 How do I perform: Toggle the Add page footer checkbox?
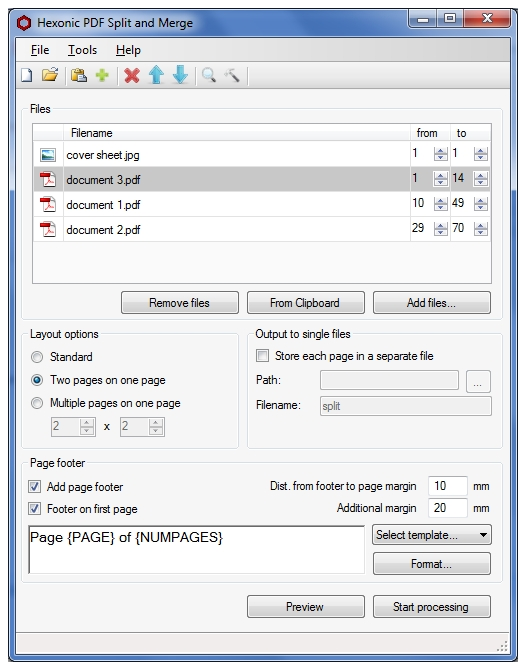35,486
